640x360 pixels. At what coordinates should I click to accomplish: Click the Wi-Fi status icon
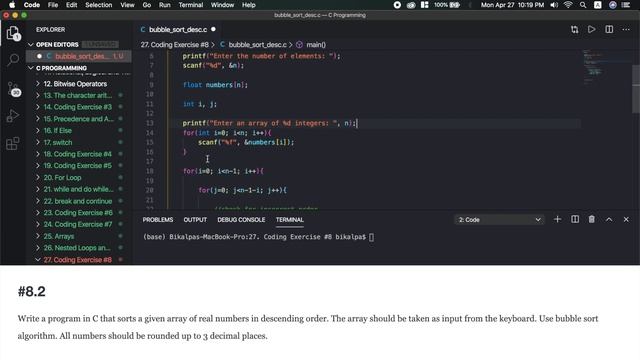click(568, 5)
